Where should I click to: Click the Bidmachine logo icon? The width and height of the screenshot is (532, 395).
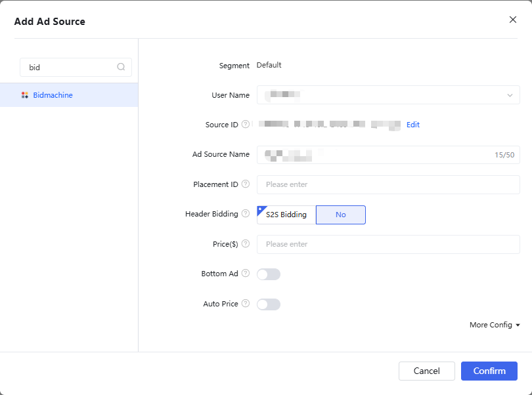(25, 95)
